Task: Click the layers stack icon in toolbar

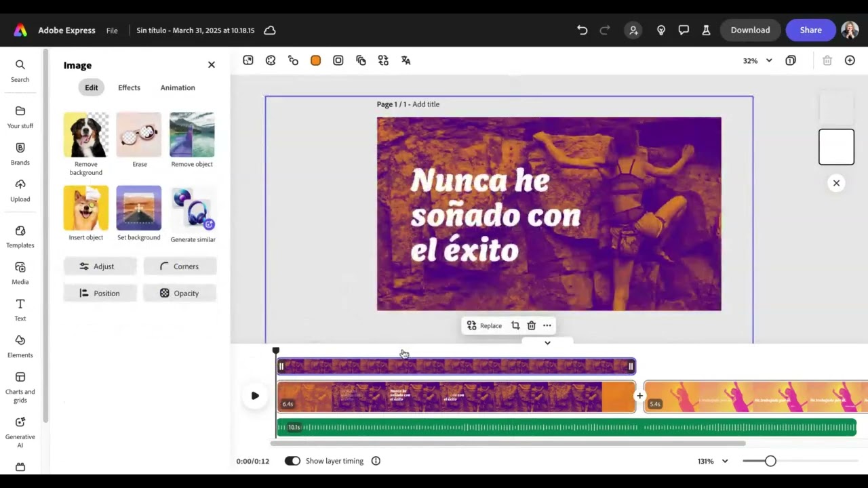Action: 361,60
